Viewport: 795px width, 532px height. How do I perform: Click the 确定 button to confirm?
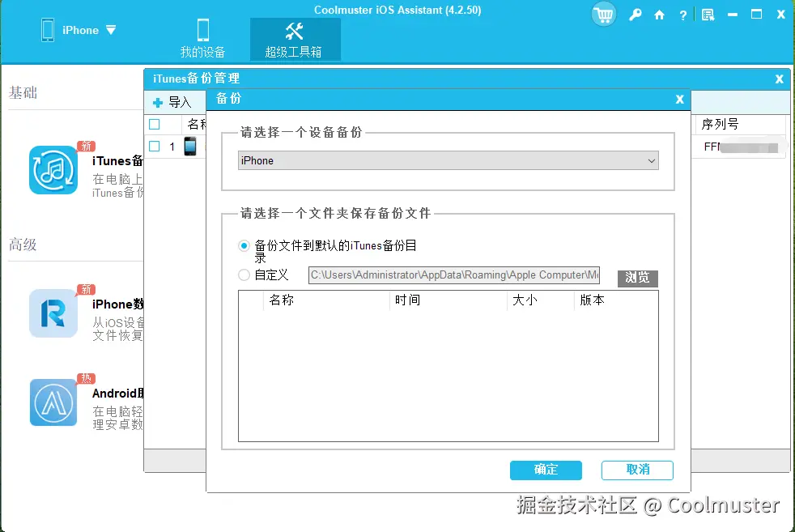[546, 470]
